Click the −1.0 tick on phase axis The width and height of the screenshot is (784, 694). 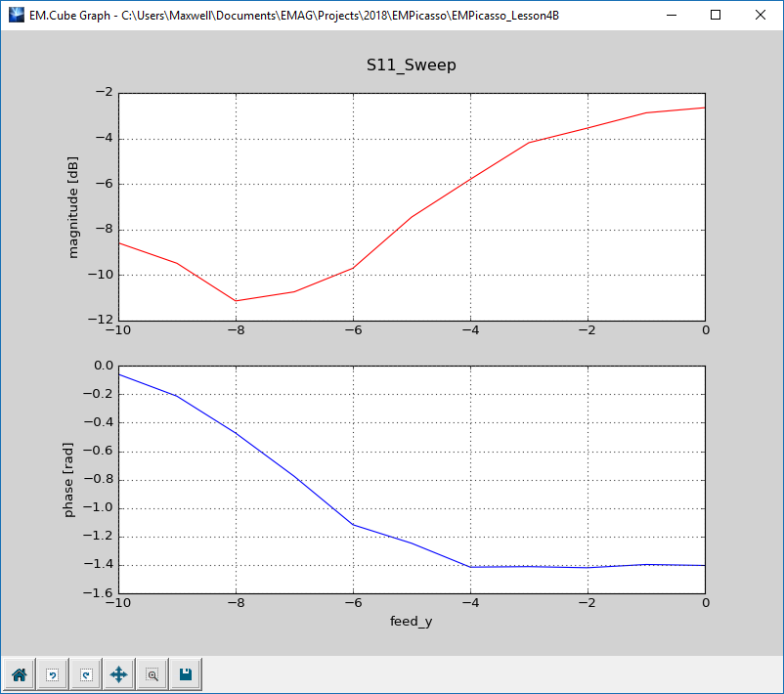(x=98, y=507)
